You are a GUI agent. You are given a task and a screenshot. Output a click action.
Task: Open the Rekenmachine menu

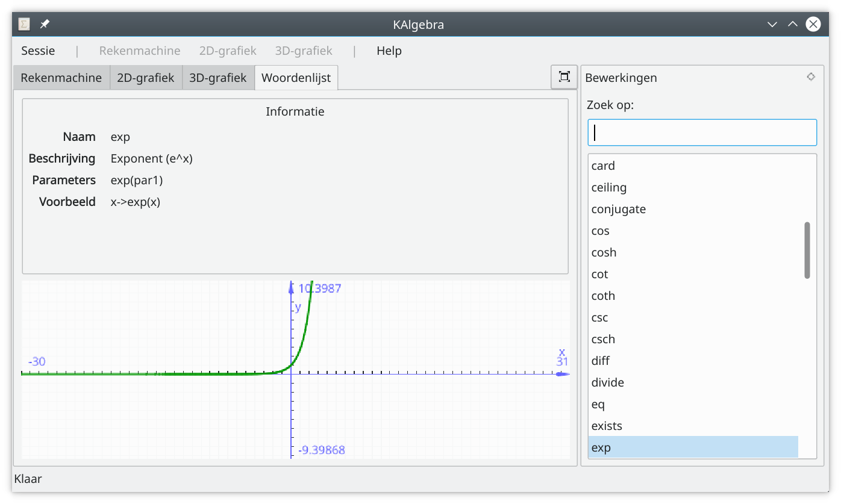point(140,51)
